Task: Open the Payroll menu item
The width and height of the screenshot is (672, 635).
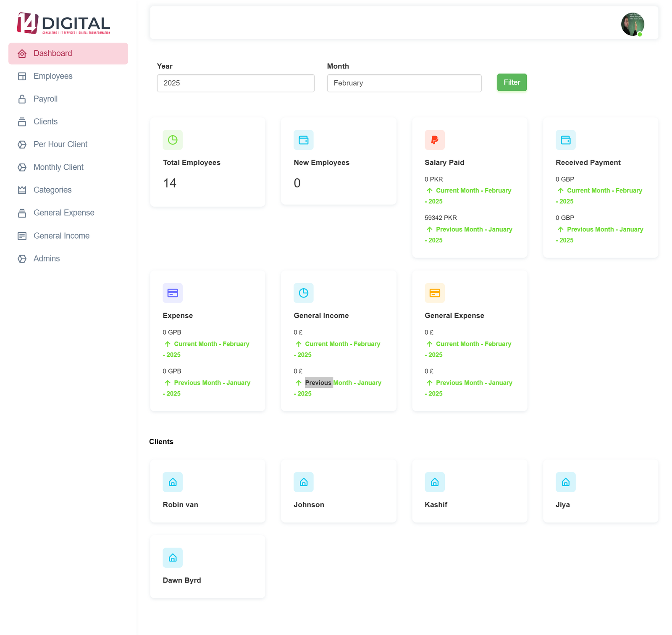Action: 68,99
